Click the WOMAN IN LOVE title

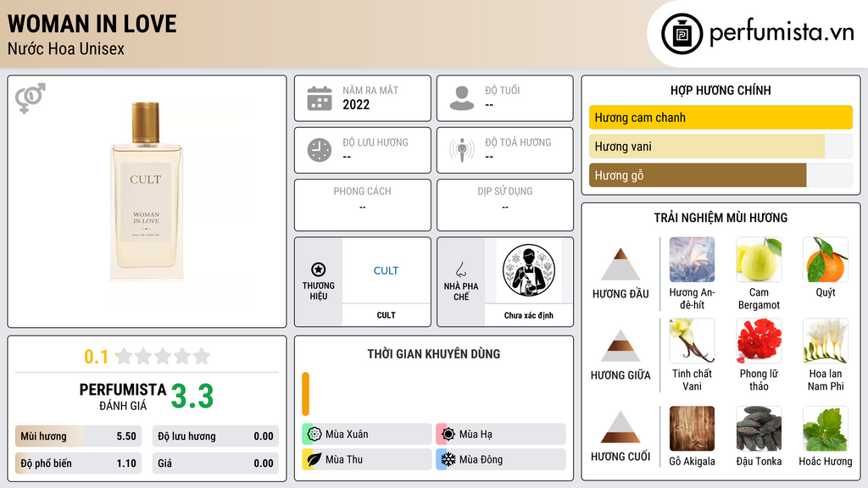[92, 24]
